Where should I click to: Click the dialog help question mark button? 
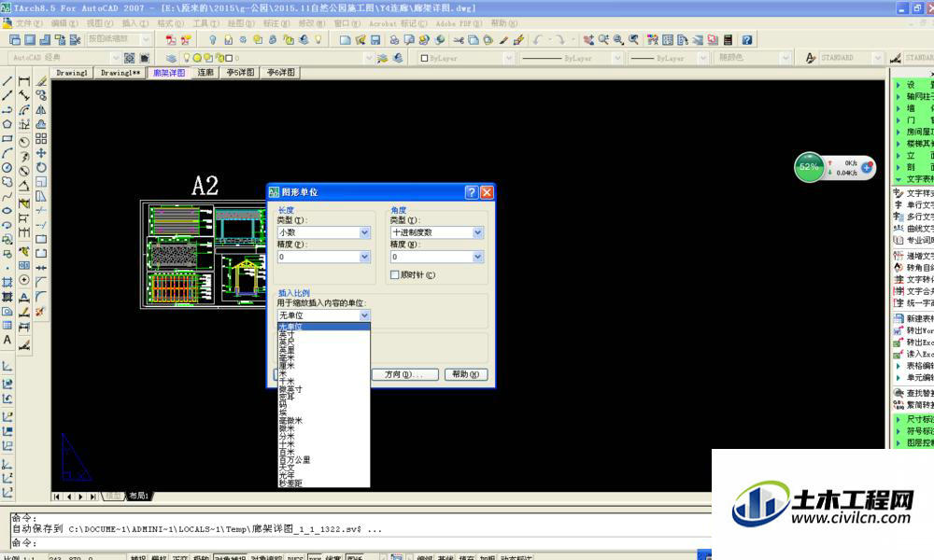point(471,192)
